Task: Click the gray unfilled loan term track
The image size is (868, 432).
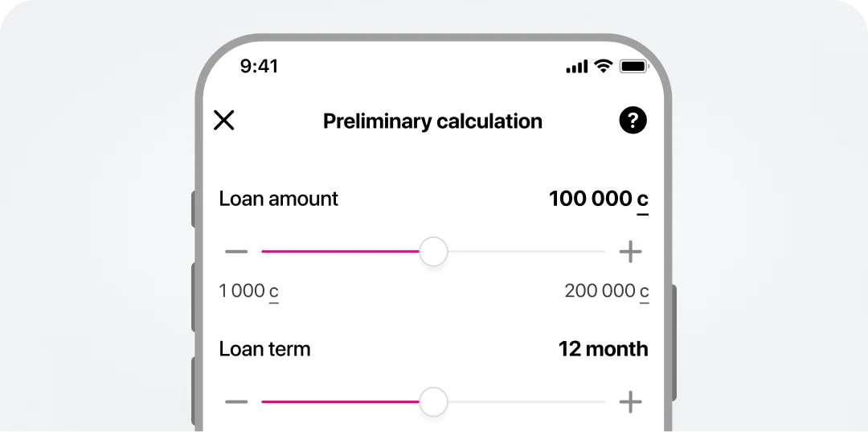Action: (526, 401)
